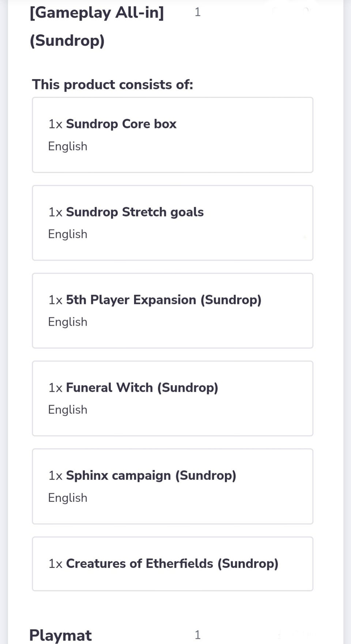Click English language under Sundrop Stretch goals
351x644 pixels.
pyautogui.click(x=68, y=234)
